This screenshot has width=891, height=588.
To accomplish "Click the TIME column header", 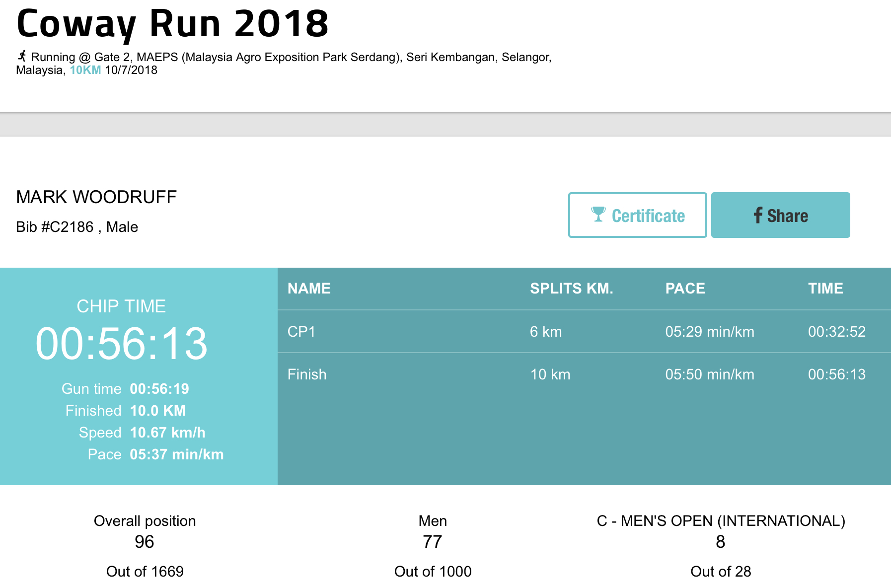I will (x=825, y=289).
